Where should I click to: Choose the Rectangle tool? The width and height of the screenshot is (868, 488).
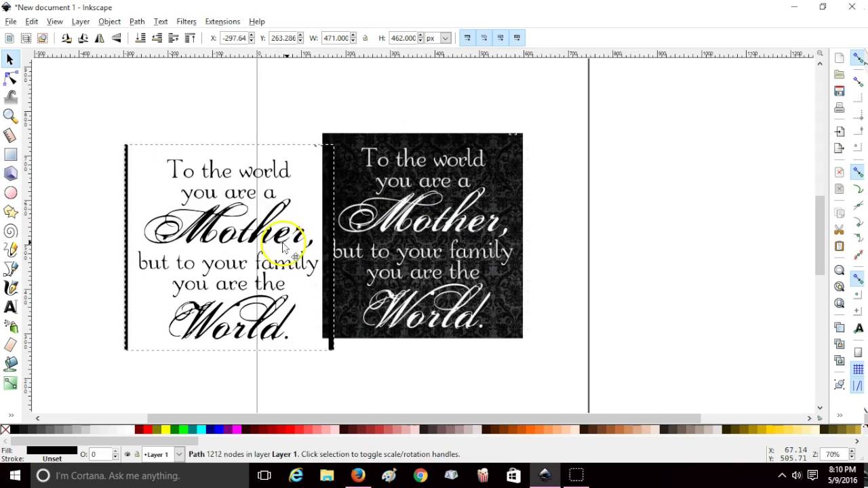click(x=10, y=155)
